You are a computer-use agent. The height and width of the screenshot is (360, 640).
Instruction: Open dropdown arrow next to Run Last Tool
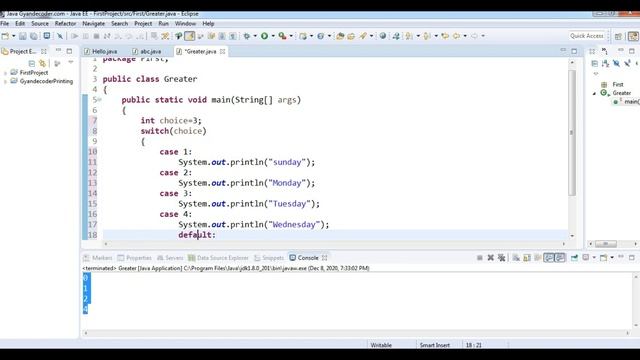pyautogui.click(x=291, y=36)
